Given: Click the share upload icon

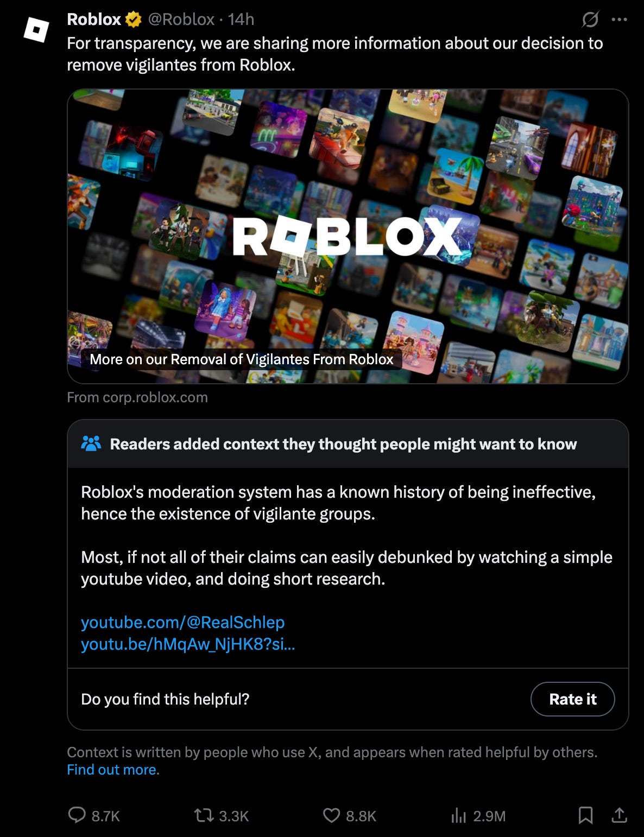Looking at the screenshot, I should coord(619,815).
